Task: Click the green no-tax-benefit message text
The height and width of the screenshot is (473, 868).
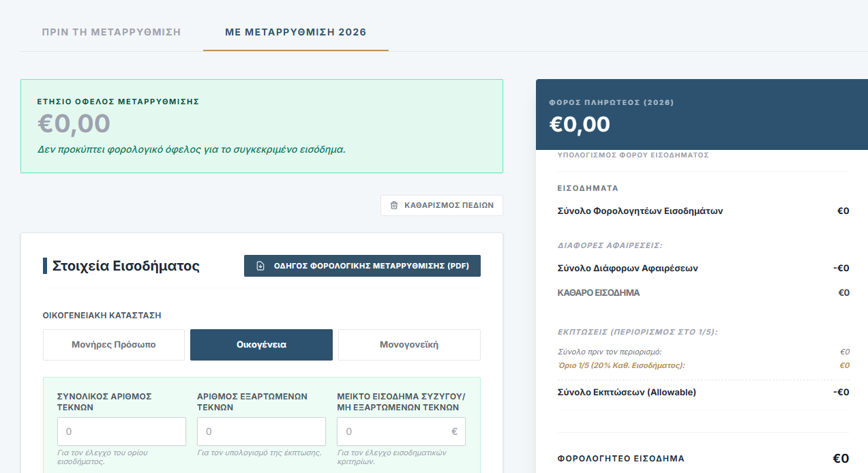Action: point(191,149)
